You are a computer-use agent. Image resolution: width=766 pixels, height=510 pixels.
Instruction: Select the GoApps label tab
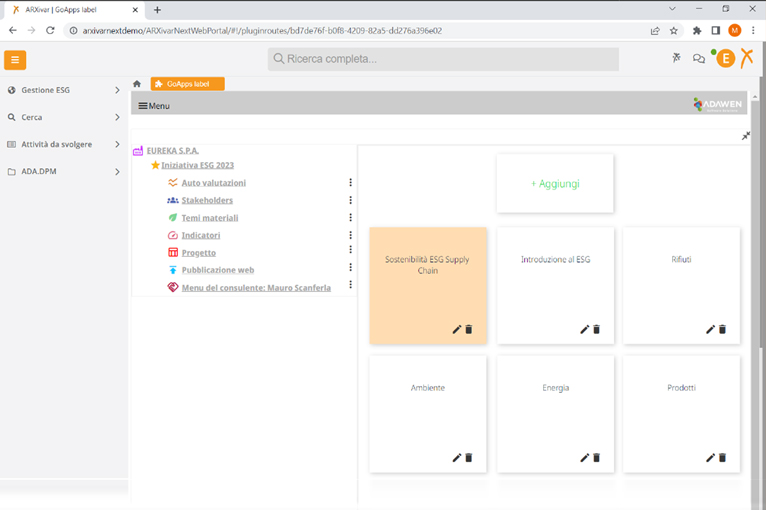tap(188, 84)
